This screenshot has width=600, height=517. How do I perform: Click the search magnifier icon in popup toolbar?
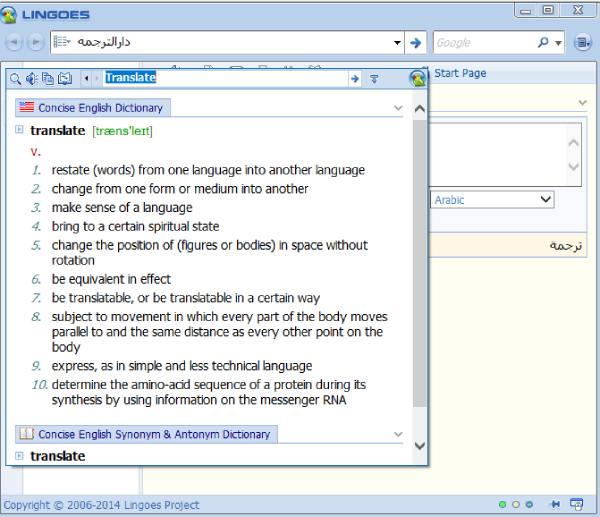[15, 78]
